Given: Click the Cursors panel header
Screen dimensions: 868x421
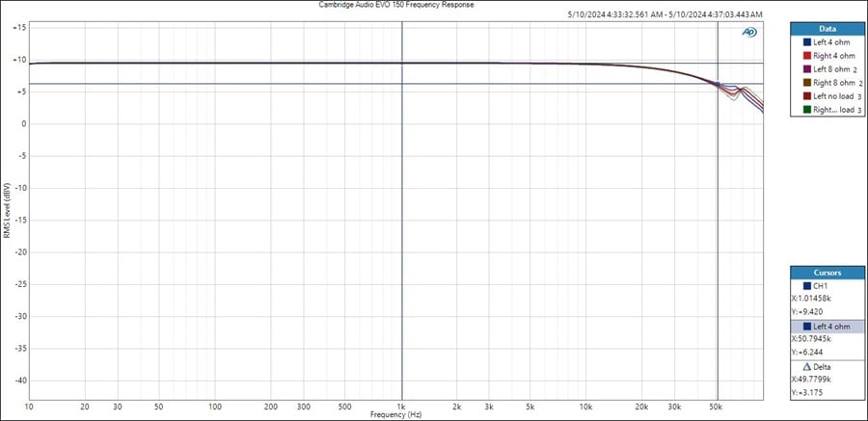Looking at the screenshot, I should click(826, 273).
